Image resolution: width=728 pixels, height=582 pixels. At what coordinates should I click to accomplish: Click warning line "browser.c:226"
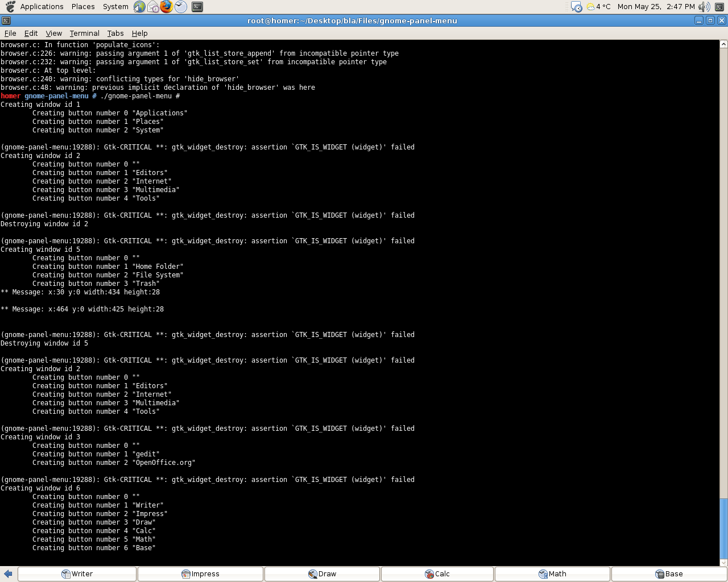[200, 53]
